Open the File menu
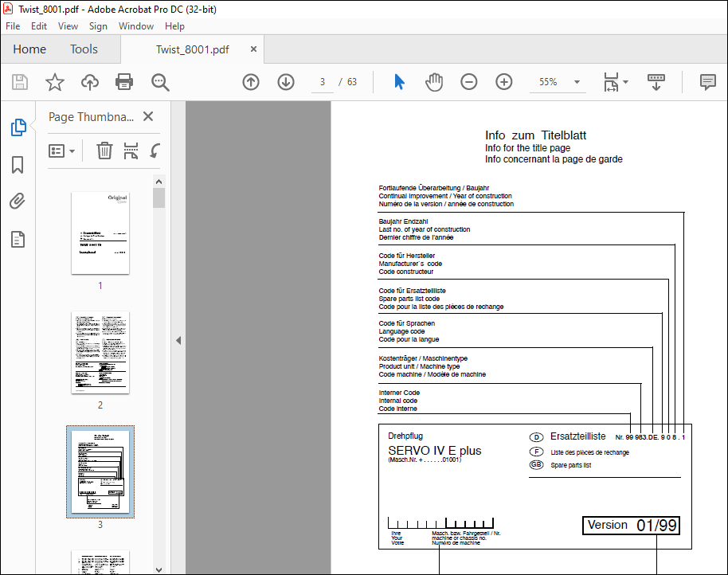The width and height of the screenshot is (728, 575). [x=13, y=26]
